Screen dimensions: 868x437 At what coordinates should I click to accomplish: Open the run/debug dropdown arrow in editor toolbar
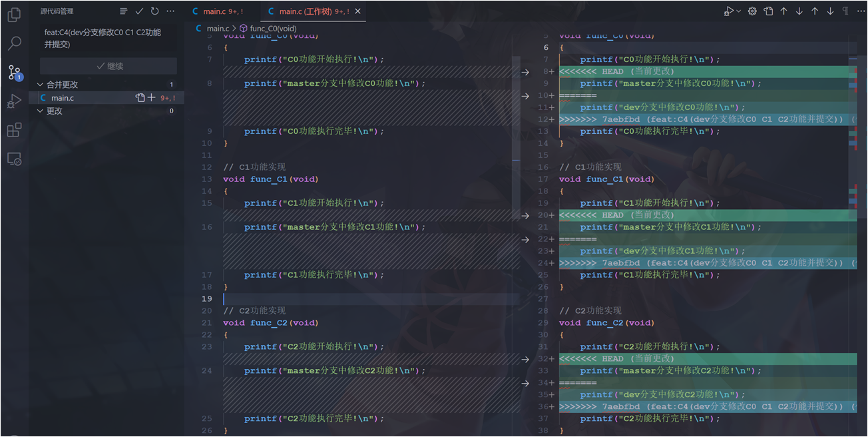(x=738, y=11)
